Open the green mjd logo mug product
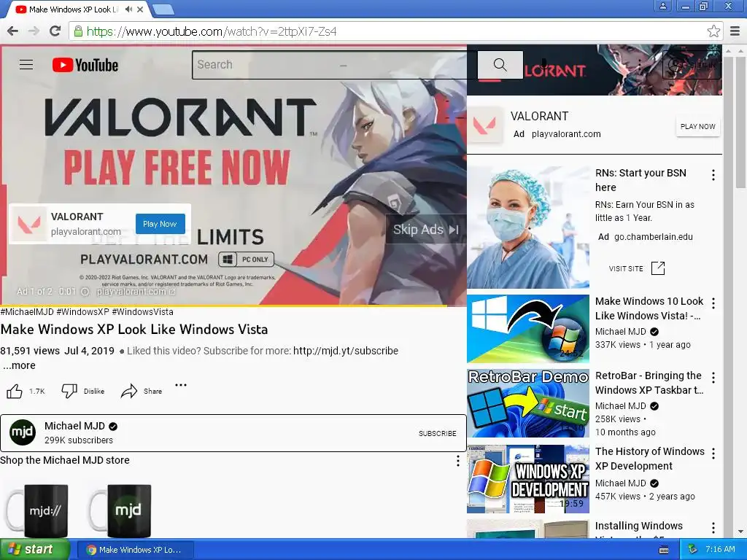The height and width of the screenshot is (560, 747). [x=120, y=510]
